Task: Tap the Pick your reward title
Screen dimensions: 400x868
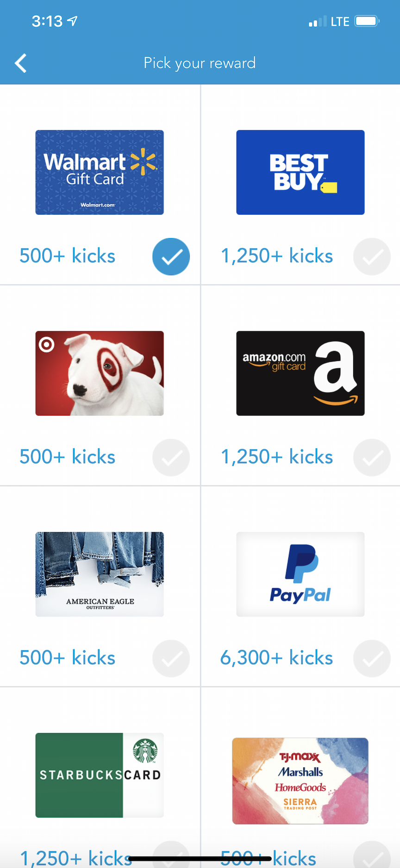Action: click(x=200, y=63)
